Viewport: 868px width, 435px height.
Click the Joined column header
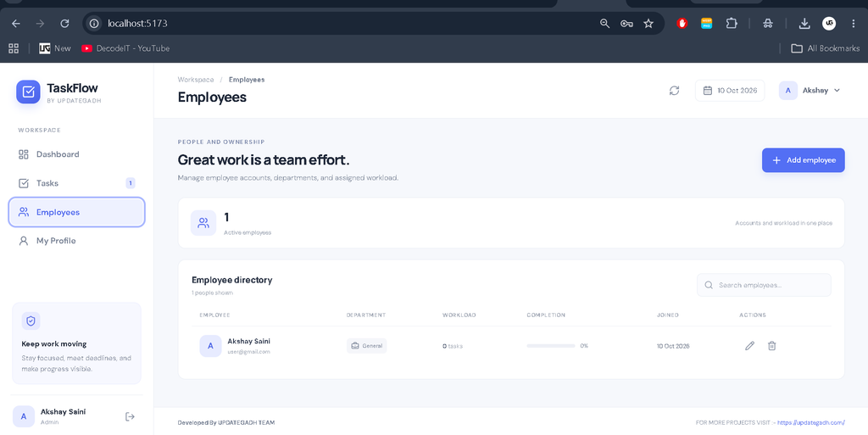[x=668, y=315]
